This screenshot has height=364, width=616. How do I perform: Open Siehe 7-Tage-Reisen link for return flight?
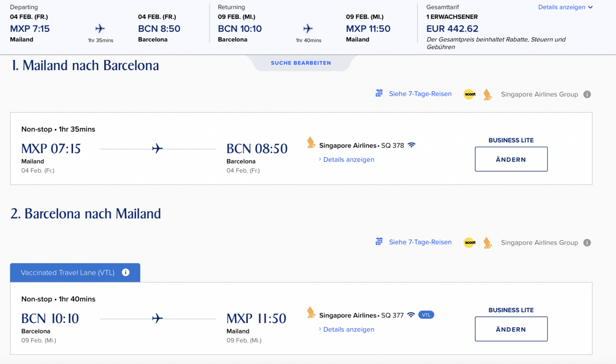point(420,242)
